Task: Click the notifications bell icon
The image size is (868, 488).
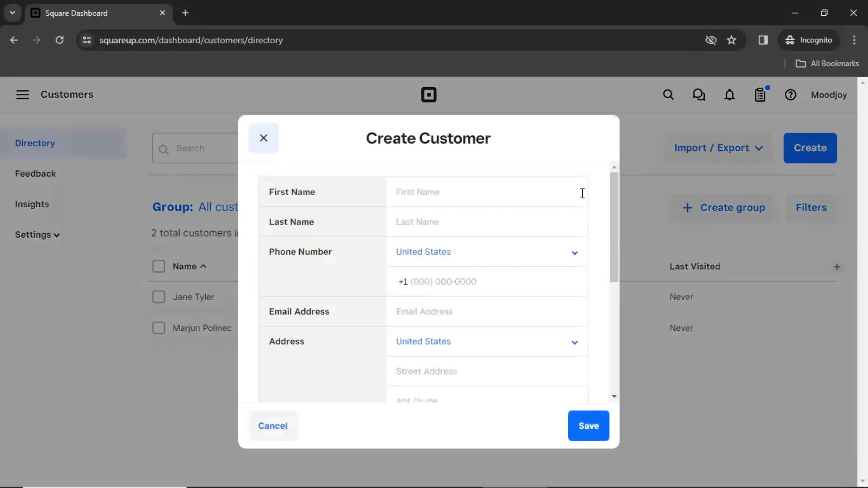Action: click(729, 95)
